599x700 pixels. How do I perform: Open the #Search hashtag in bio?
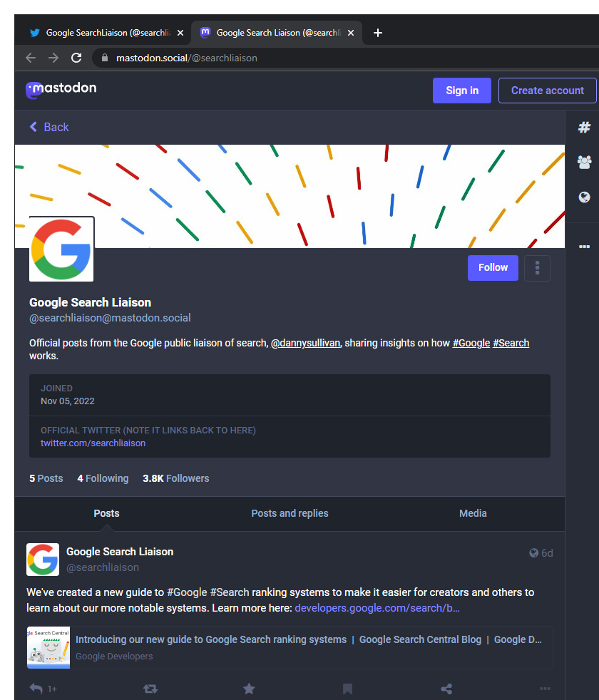click(511, 343)
